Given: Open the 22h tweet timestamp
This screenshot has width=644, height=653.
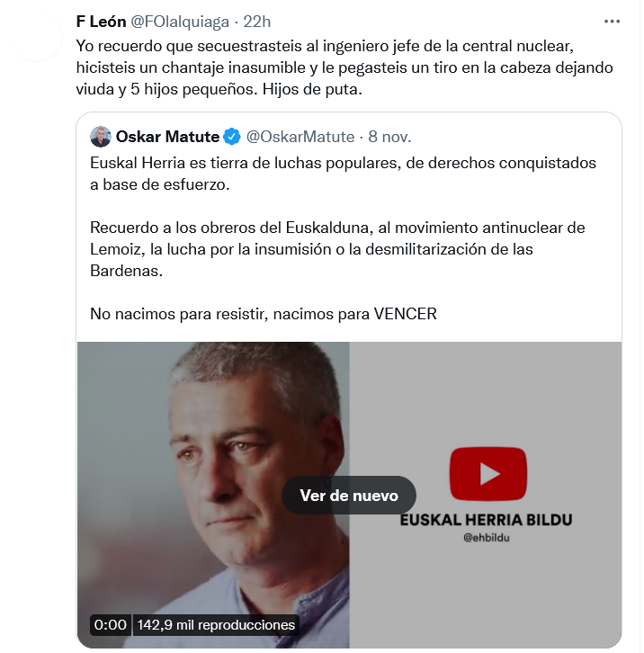Looking at the screenshot, I should click(x=256, y=22).
